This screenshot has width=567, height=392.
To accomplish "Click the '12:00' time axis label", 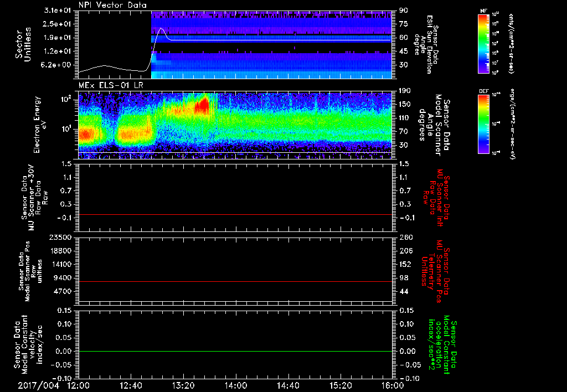I will point(79,385).
